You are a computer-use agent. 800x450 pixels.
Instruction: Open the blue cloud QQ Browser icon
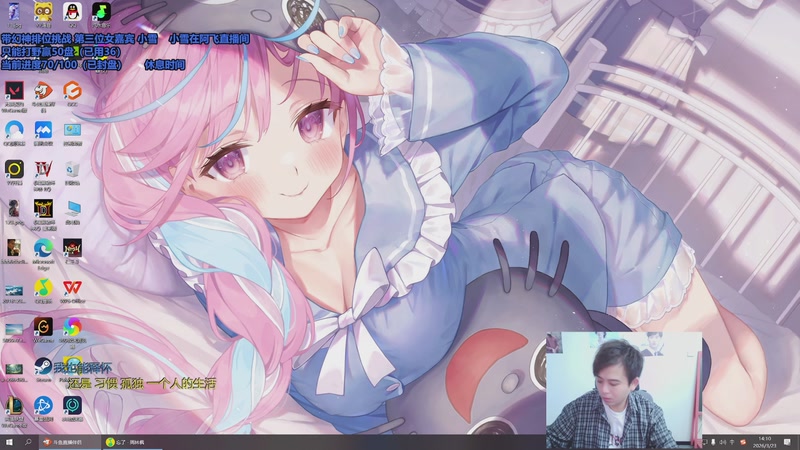14,132
